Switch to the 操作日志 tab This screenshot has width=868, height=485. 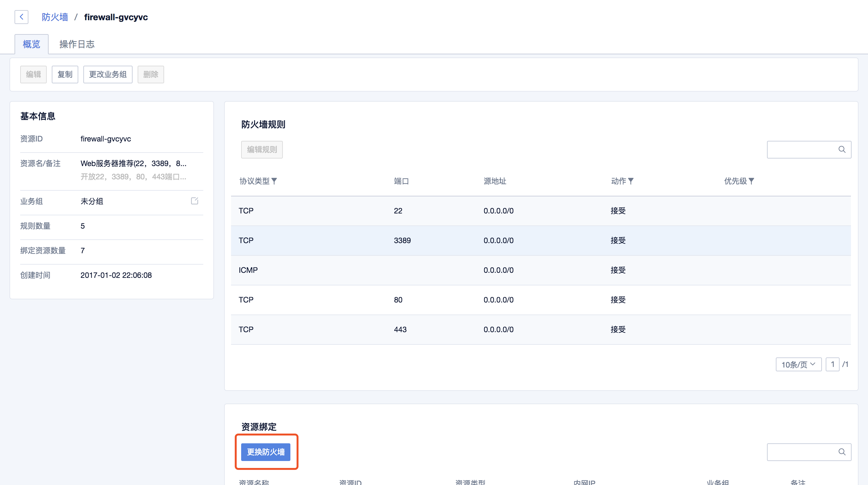point(77,44)
